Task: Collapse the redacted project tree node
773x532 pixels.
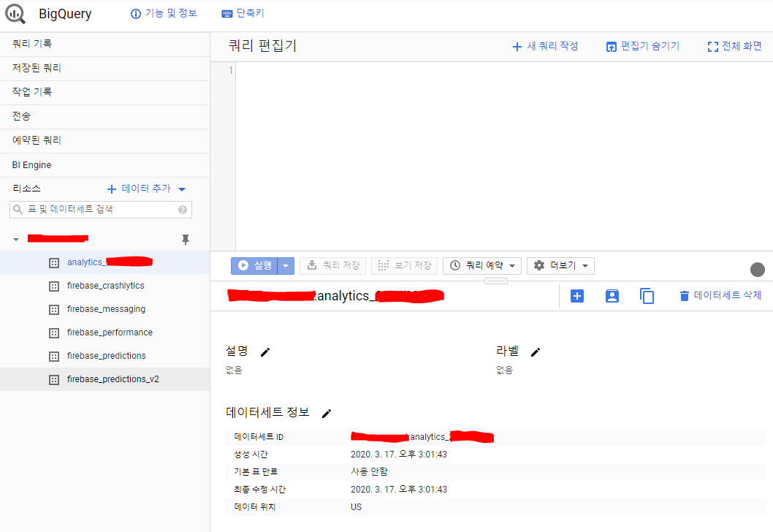Action: point(16,240)
